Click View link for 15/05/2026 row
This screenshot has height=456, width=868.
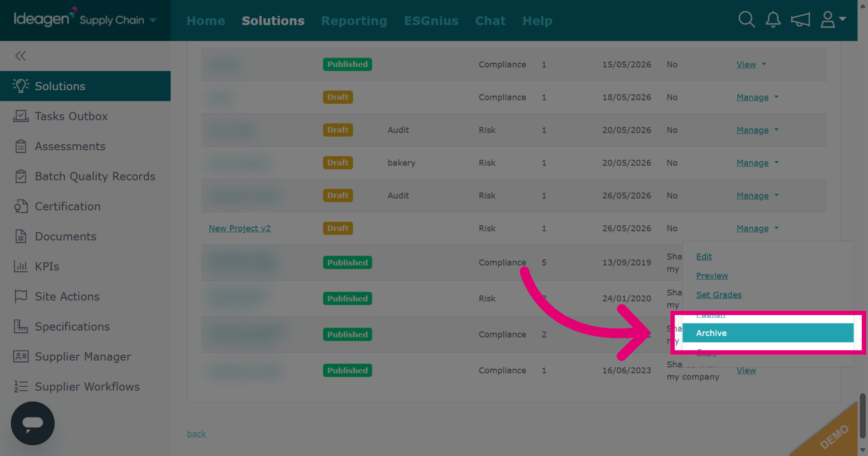[x=746, y=64]
